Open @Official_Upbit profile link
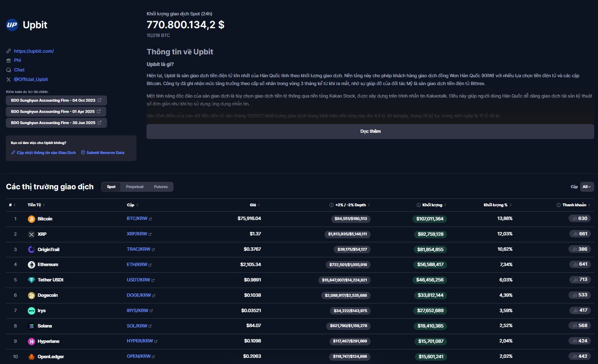This screenshot has width=598, height=364. 31,79
